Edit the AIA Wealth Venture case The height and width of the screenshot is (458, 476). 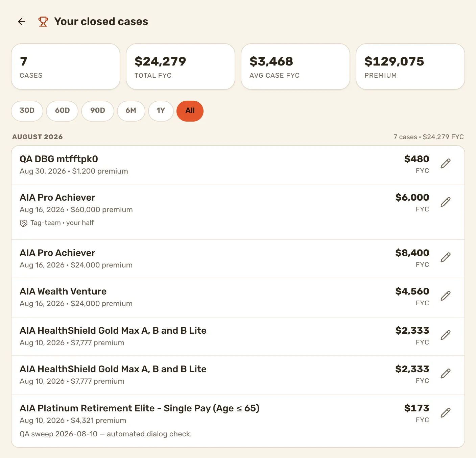446,296
